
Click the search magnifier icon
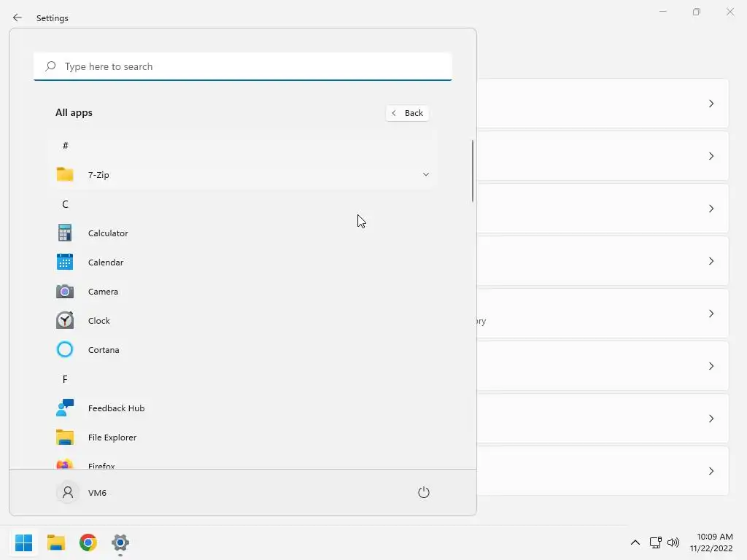coord(50,66)
